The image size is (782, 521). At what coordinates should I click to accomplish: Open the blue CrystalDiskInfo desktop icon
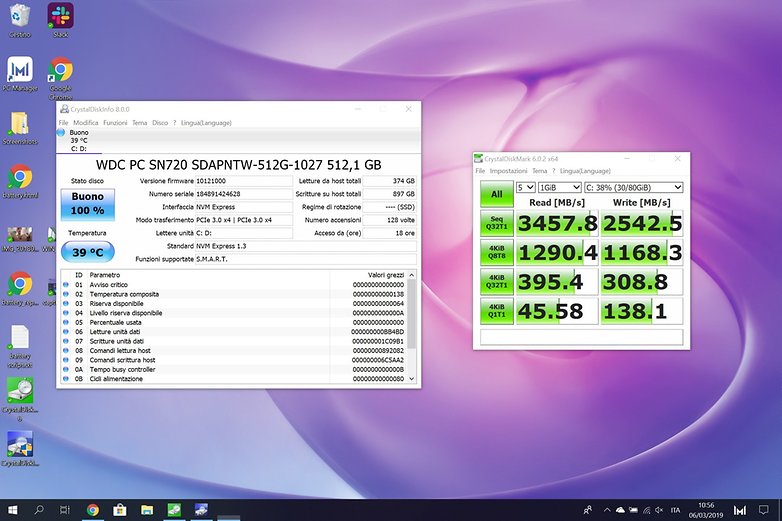20,448
